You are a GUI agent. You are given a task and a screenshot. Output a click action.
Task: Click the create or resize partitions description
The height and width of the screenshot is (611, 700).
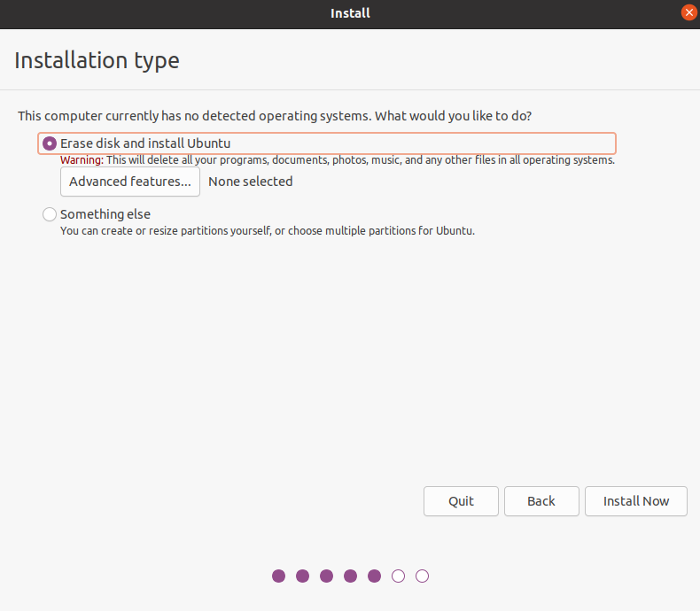268,231
